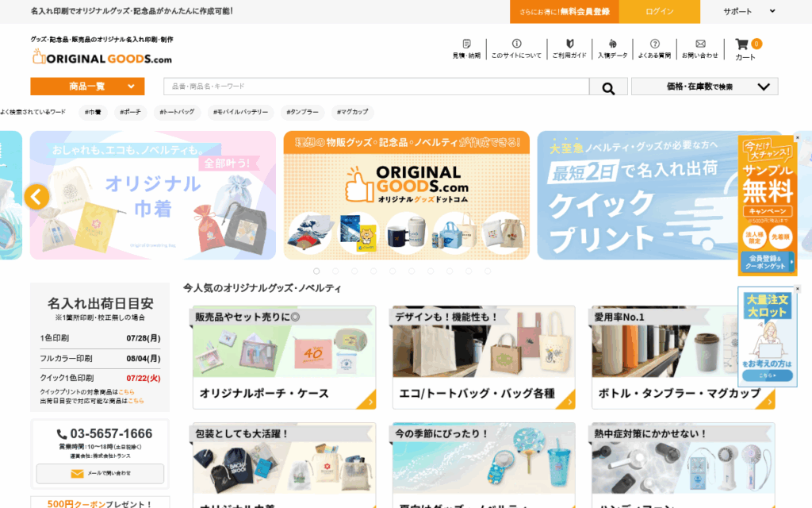Click the クイック1色印刷 07/22(火) row
The height and width of the screenshot is (508, 812).
click(100, 378)
